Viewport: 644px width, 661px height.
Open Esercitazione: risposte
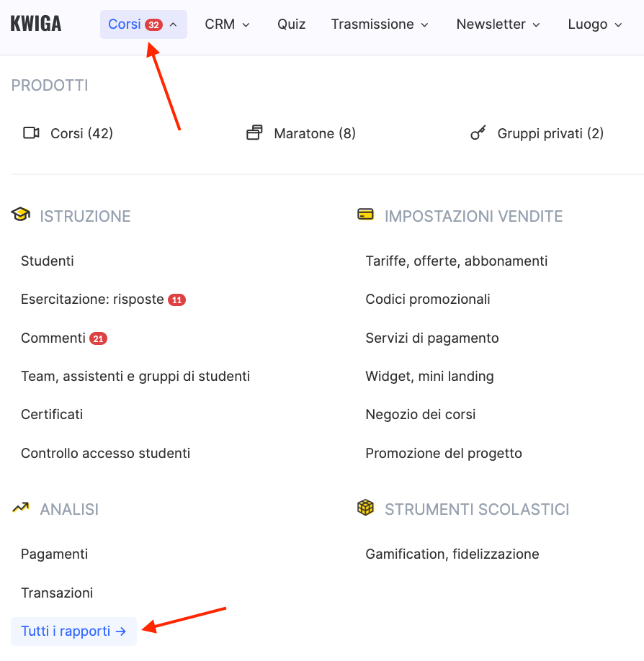click(x=92, y=300)
